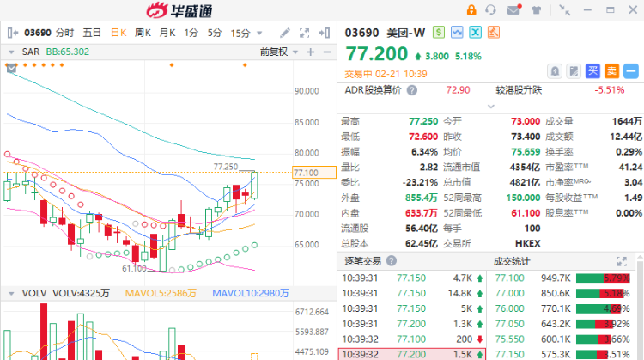Select the chart drawing pencil tool
The height and width of the screenshot is (360, 644).
tap(284, 33)
